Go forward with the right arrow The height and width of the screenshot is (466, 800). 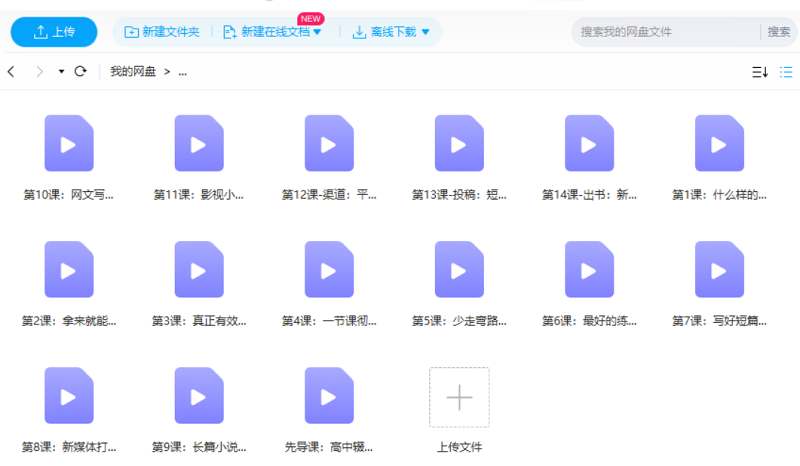[39, 72]
